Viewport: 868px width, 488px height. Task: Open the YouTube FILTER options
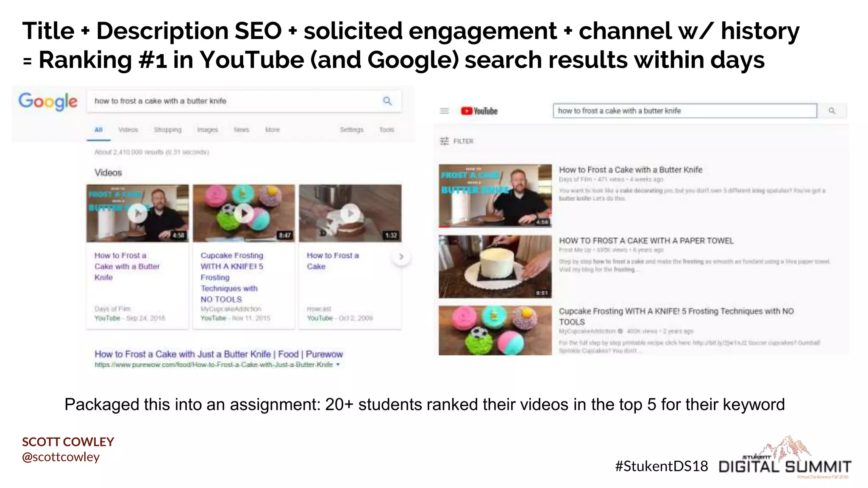456,141
